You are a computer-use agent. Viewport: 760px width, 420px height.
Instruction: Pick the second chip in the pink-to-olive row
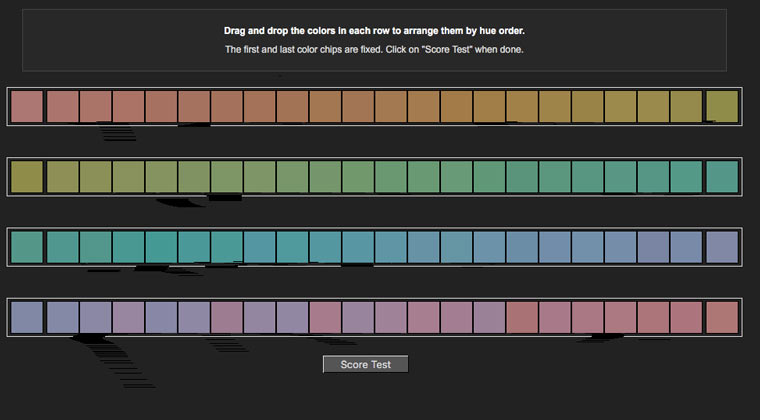(x=63, y=107)
